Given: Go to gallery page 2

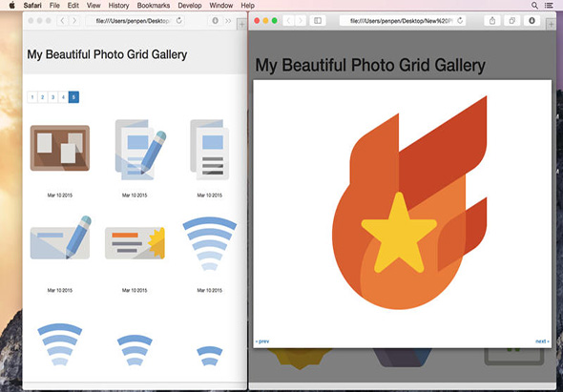Looking at the screenshot, I should coord(42,97).
